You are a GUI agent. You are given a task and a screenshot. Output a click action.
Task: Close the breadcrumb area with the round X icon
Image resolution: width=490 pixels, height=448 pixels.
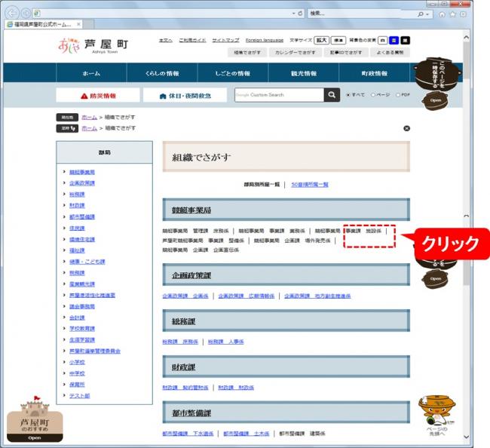(406, 128)
